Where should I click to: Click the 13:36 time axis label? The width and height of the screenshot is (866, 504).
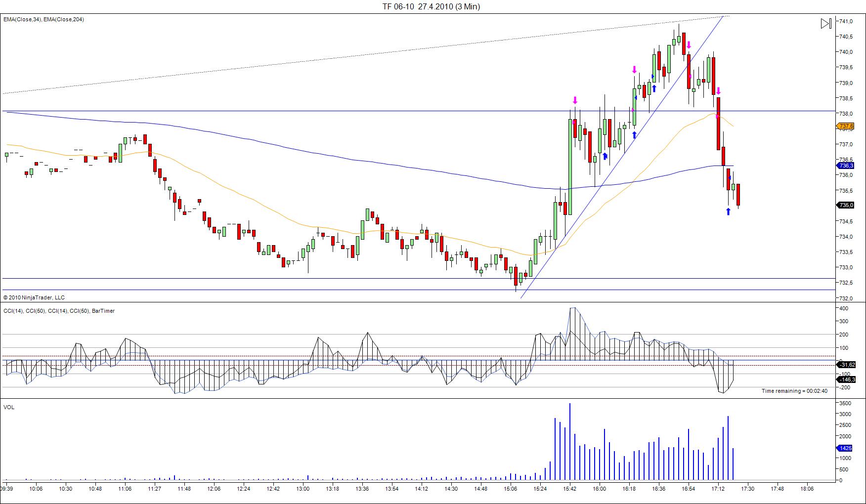[362, 489]
